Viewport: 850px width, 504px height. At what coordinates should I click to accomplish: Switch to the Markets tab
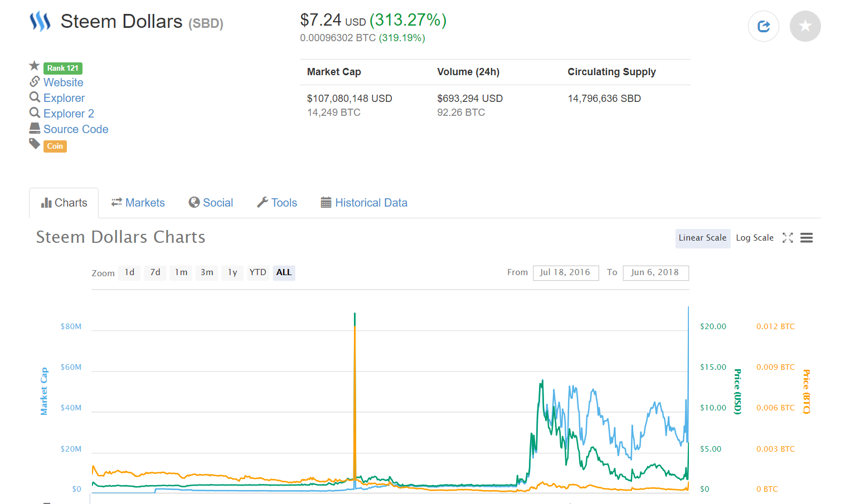point(138,203)
